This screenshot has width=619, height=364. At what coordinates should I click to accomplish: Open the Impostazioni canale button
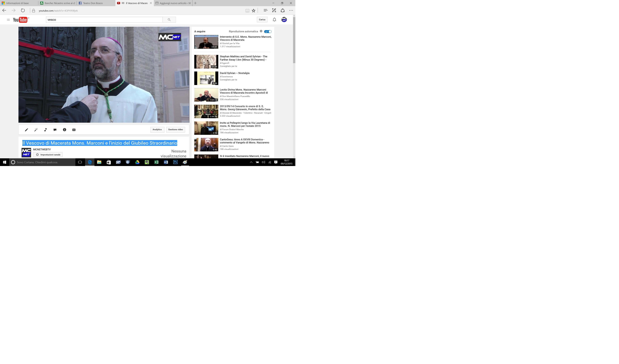coord(48,155)
